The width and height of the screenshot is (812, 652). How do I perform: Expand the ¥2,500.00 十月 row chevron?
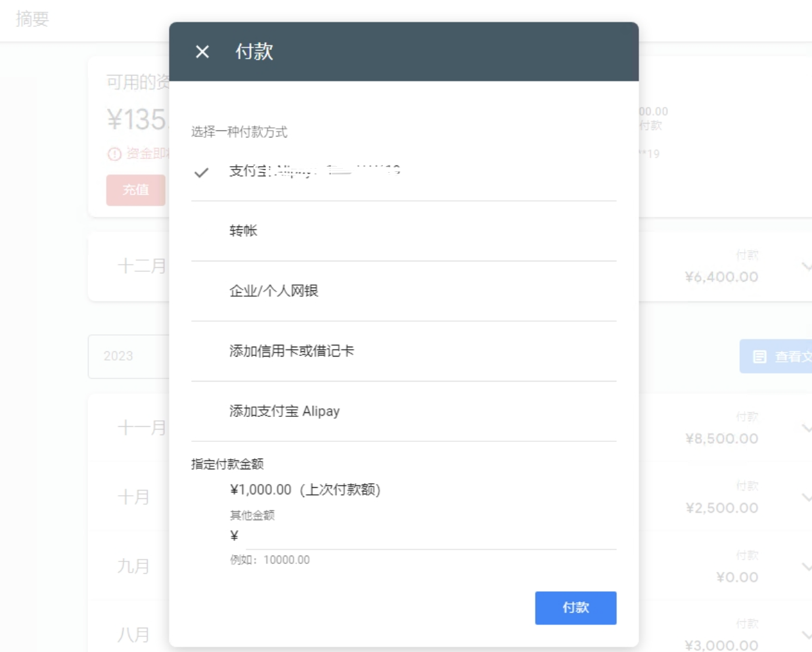[x=806, y=498]
